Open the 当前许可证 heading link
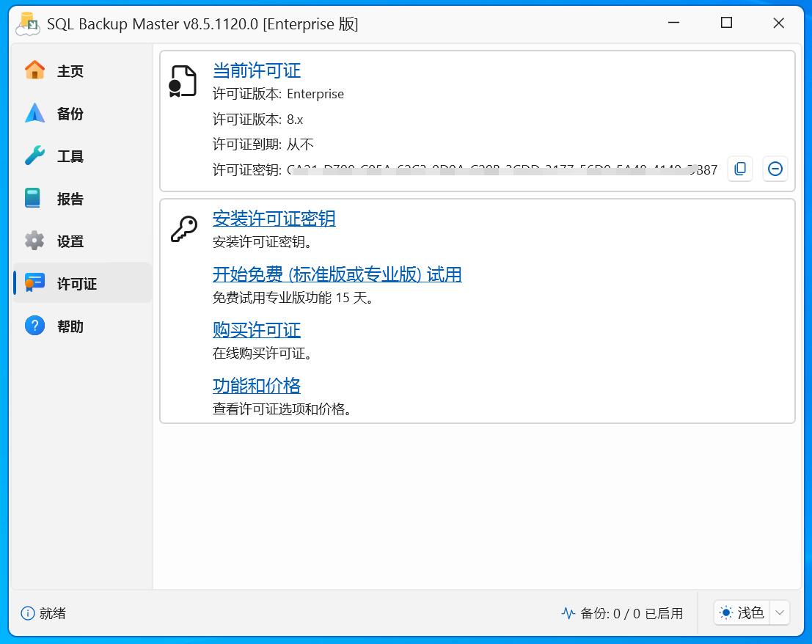812x644 pixels. [256, 70]
